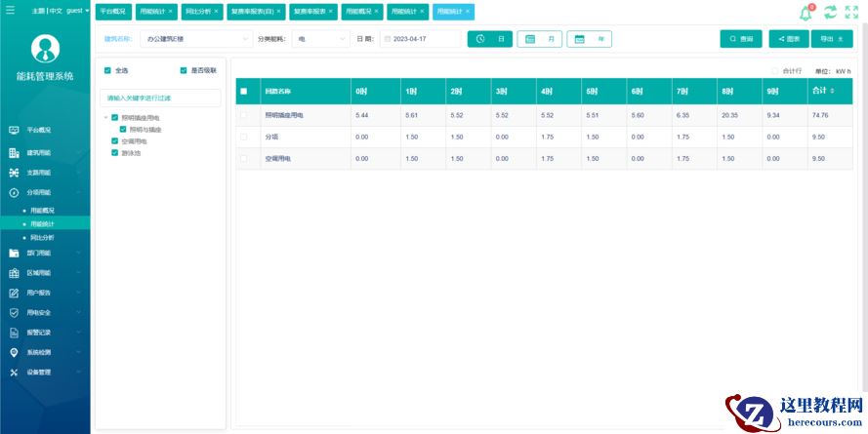Uncheck 照明插座用电 in the tree
This screenshot has width=868, height=434.
coord(114,118)
